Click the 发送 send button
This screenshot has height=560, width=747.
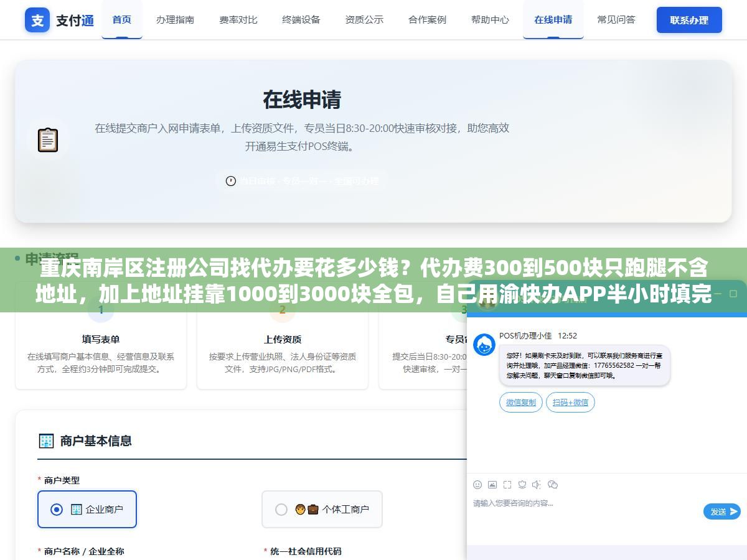tap(722, 511)
